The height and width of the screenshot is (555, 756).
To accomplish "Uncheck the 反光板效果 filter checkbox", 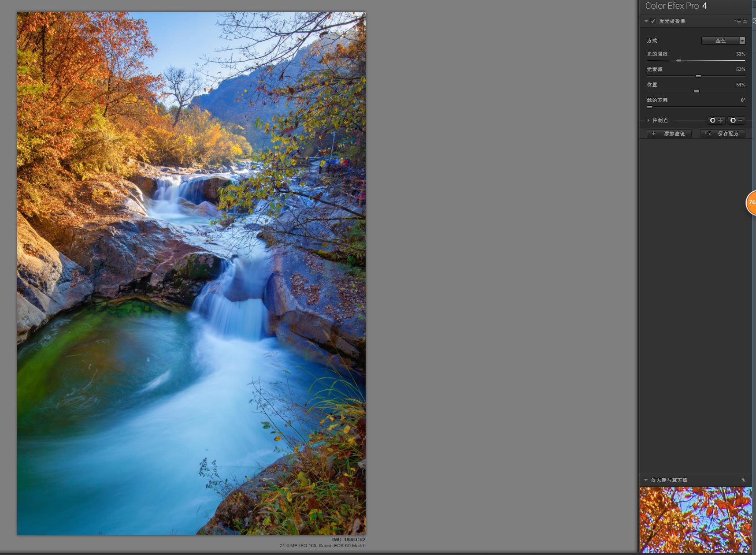I will 653,21.
